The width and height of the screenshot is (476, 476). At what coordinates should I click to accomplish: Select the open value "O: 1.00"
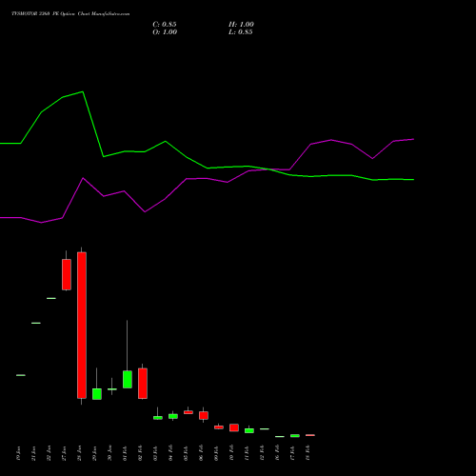point(165,32)
